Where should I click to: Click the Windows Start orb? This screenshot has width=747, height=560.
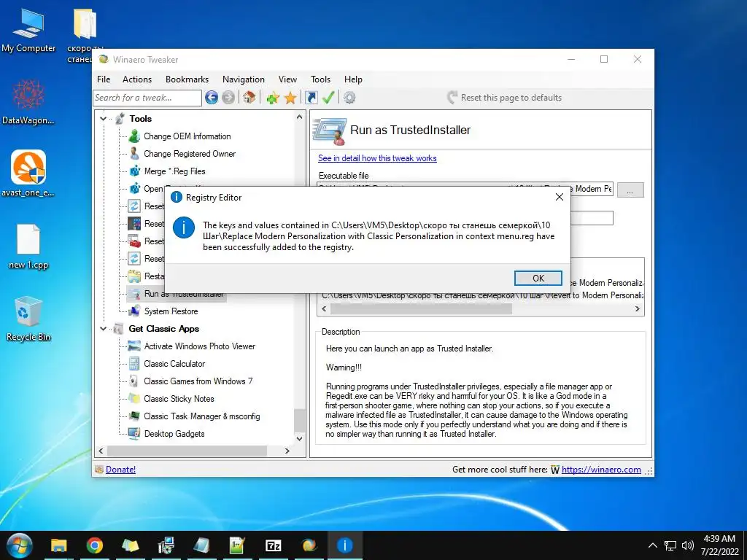point(19,545)
